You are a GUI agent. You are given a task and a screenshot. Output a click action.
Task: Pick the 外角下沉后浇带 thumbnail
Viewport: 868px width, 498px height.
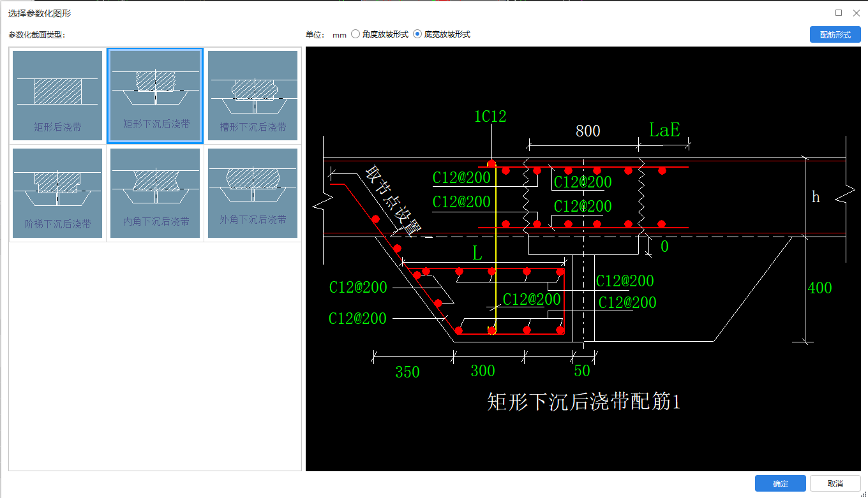pos(253,193)
